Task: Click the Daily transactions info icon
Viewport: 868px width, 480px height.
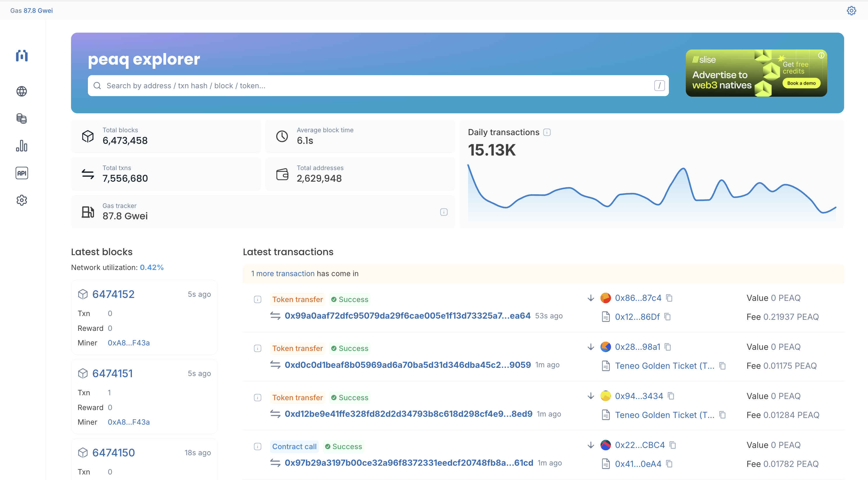Action: click(547, 133)
